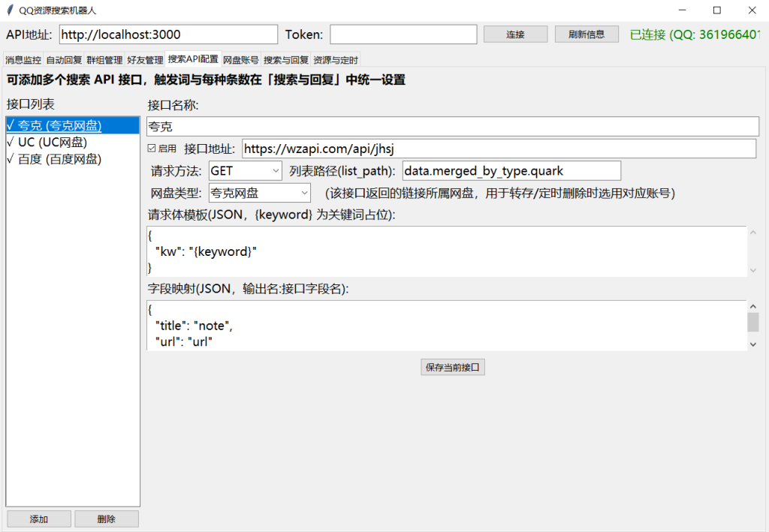Click the 添加 button below interface list

(x=39, y=519)
